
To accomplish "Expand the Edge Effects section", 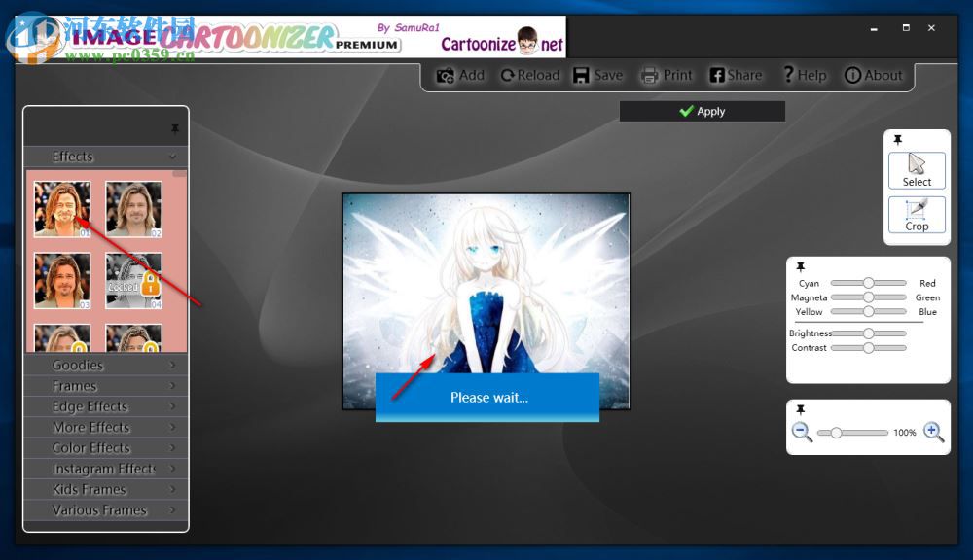I will tap(105, 406).
